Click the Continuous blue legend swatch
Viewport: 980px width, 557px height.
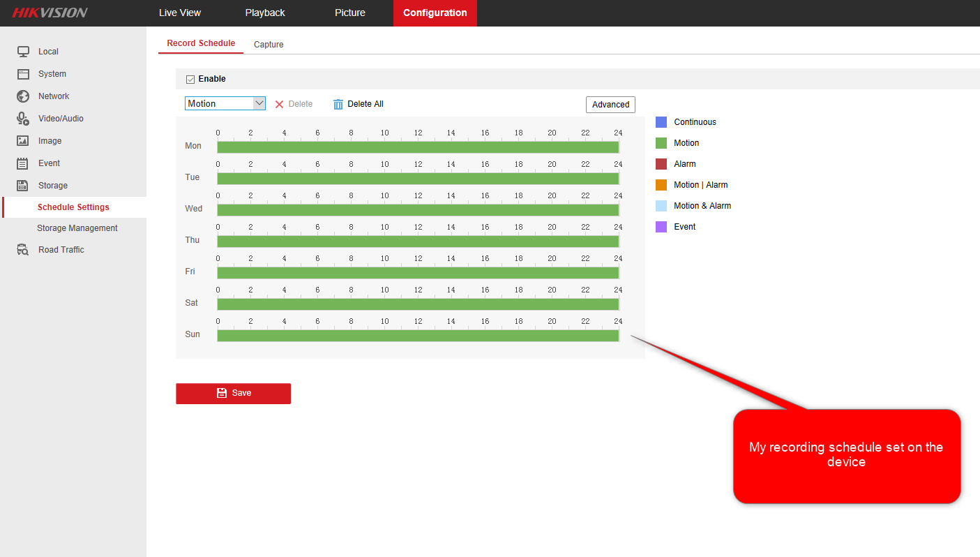click(661, 122)
